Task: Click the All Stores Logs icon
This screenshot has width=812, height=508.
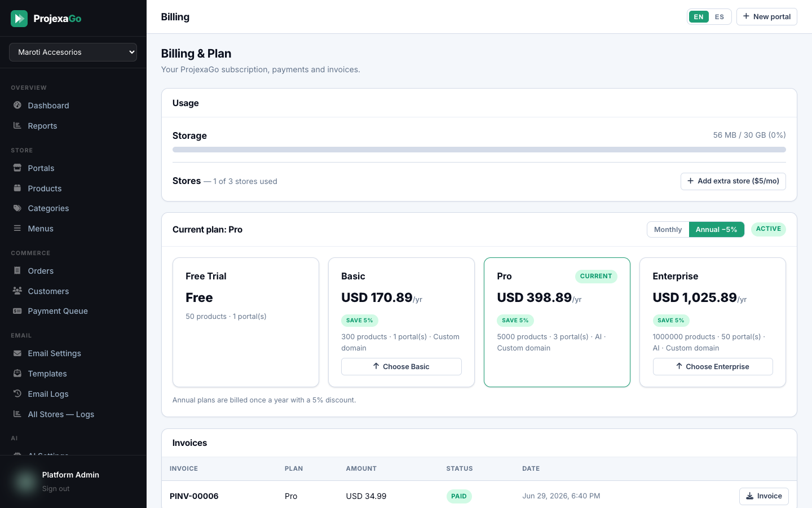Action: click(17, 414)
